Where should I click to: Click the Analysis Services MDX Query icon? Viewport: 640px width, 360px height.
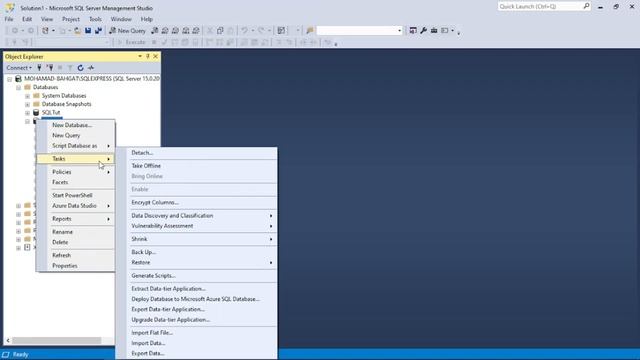click(x=165, y=31)
